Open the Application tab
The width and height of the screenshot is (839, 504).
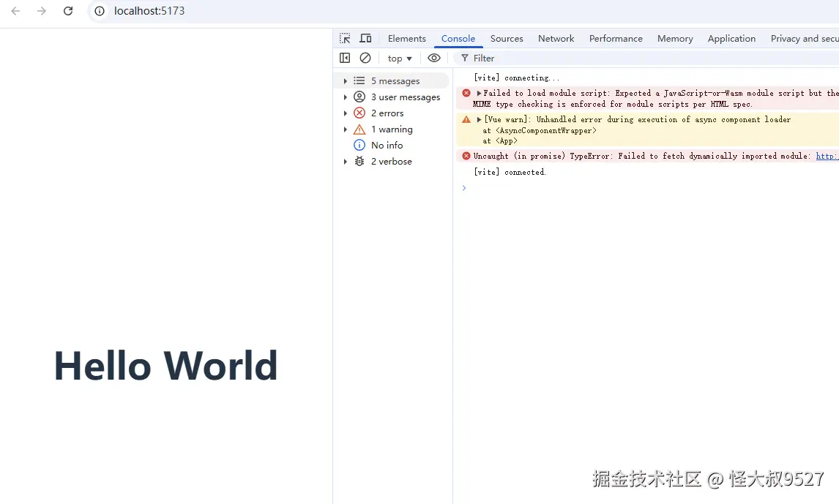coord(731,39)
